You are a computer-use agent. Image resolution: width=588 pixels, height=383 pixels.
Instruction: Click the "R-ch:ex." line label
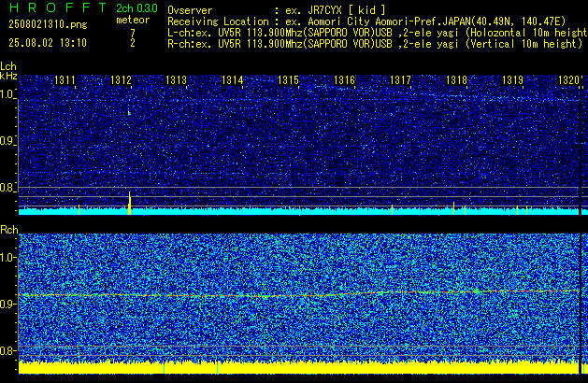190,44
